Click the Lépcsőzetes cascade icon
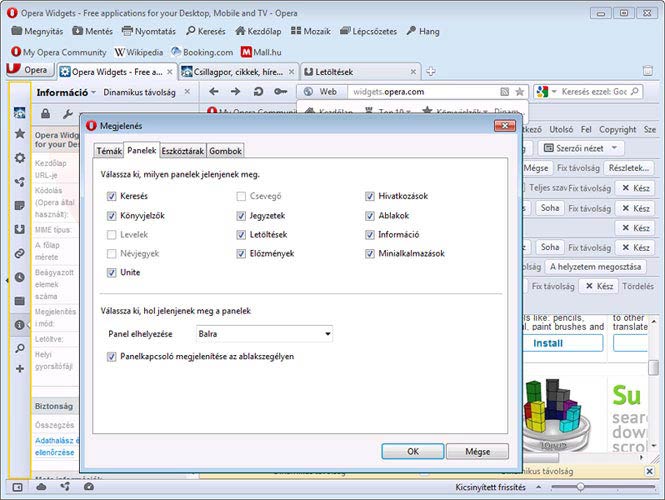Screen dimensions: 665x500 [345, 31]
